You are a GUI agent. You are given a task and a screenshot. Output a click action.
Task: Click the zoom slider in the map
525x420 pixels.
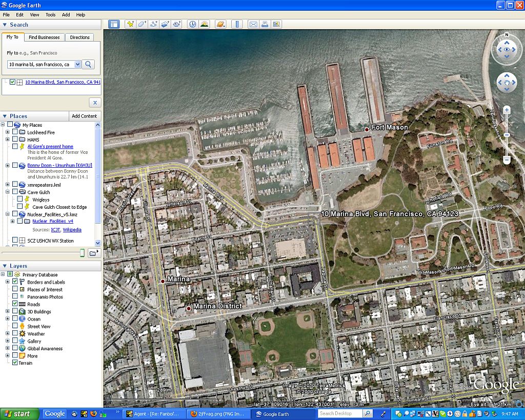(x=507, y=135)
